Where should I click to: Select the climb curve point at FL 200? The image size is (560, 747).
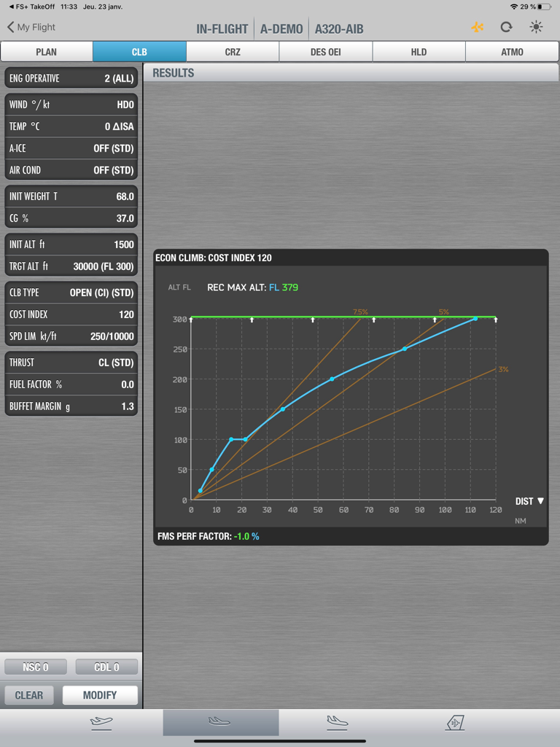click(332, 379)
